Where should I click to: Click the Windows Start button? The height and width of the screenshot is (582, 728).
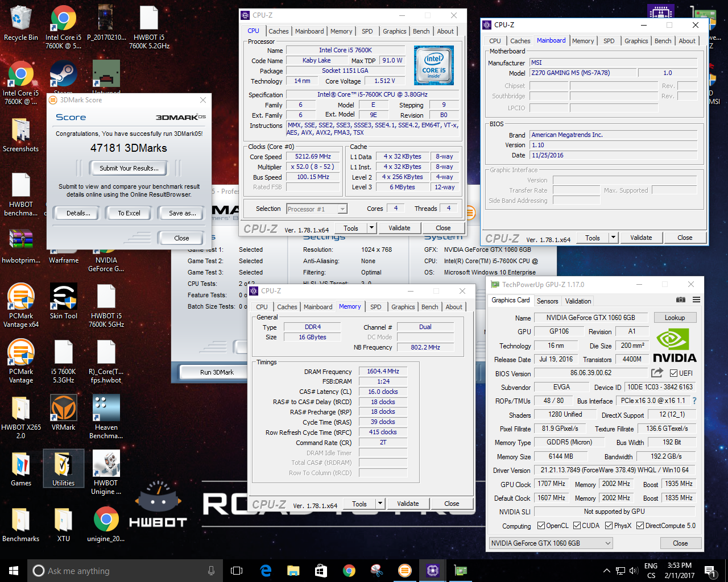[14, 571]
